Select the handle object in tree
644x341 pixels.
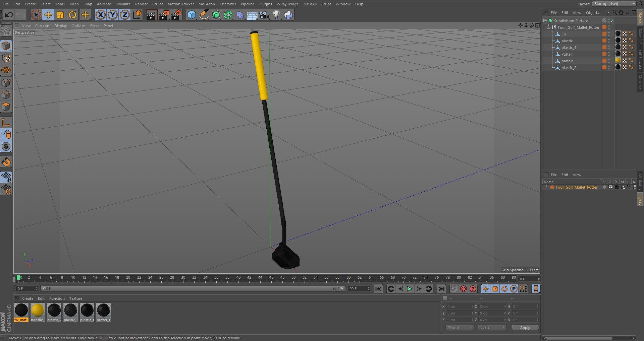coord(567,61)
